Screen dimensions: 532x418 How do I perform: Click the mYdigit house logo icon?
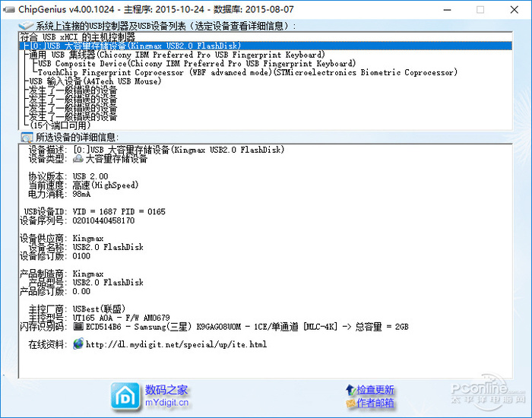pos(125,395)
